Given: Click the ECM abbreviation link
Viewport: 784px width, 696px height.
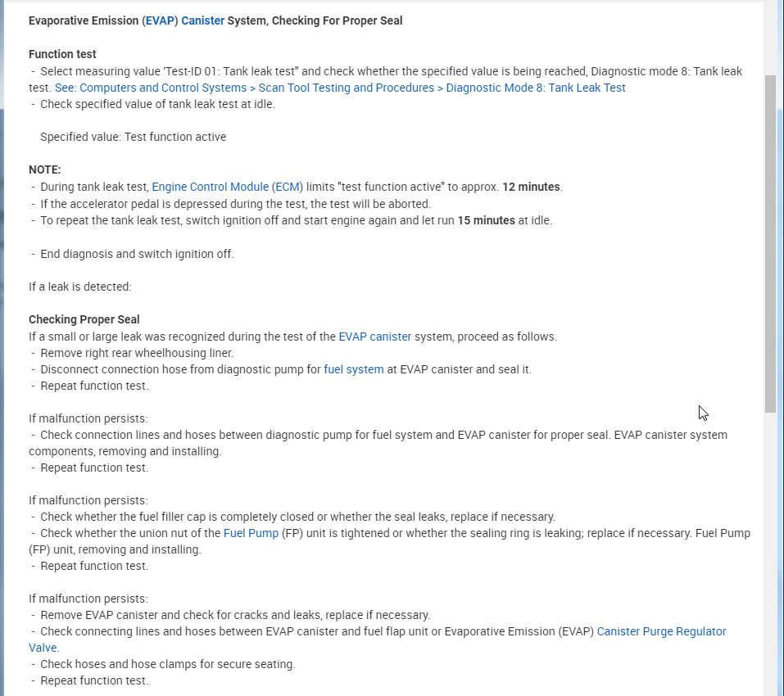Looking at the screenshot, I should (288, 187).
